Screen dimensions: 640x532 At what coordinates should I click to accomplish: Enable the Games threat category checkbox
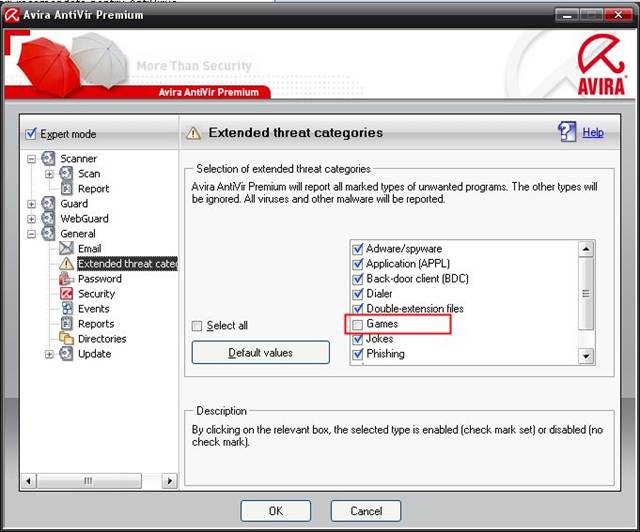(358, 324)
